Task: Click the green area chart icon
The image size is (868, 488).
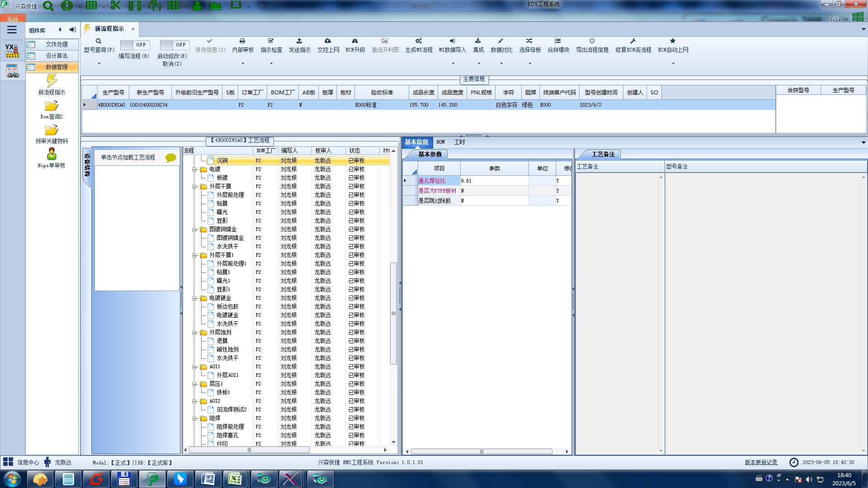Action: click(216, 6)
